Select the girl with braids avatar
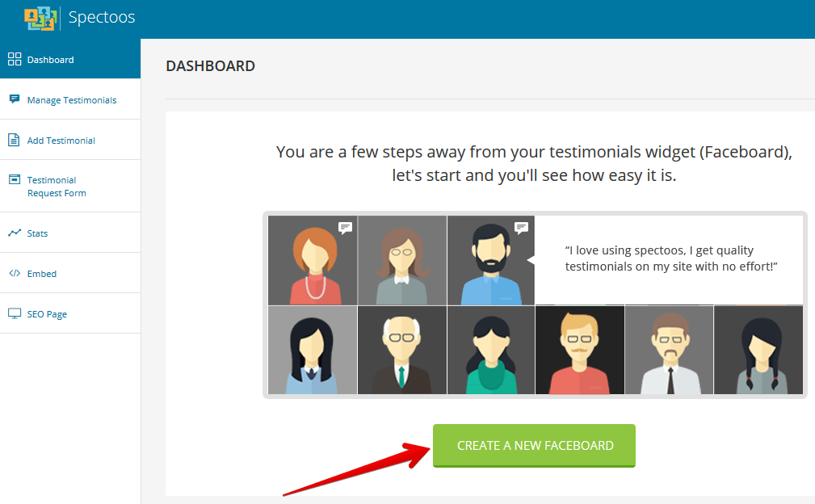This screenshot has height=504, width=815. (x=758, y=350)
